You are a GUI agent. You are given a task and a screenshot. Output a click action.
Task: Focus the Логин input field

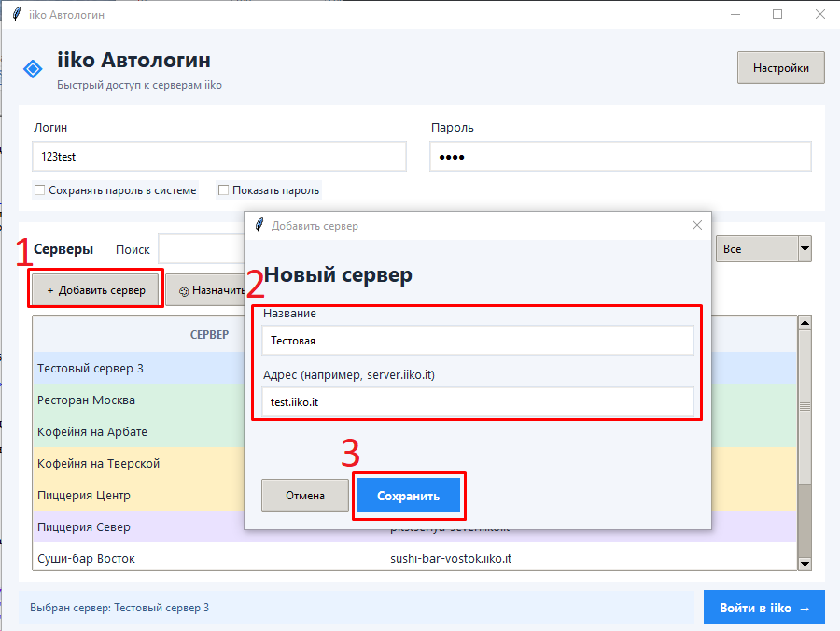[219, 157]
